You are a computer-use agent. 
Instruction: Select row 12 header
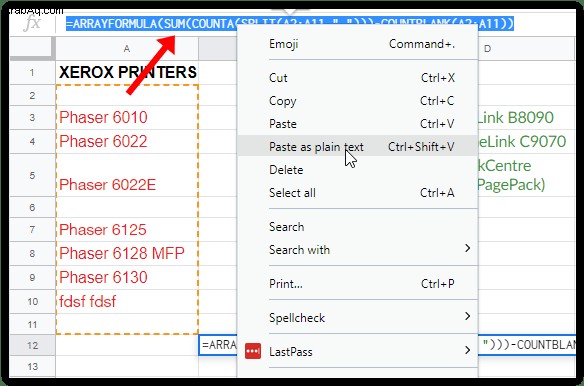(x=32, y=345)
